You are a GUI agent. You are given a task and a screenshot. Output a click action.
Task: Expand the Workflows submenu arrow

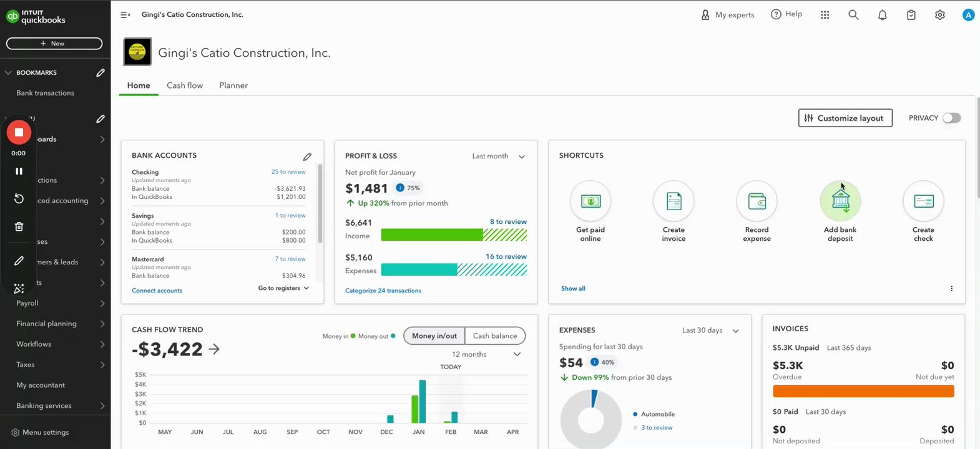pyautogui.click(x=102, y=344)
